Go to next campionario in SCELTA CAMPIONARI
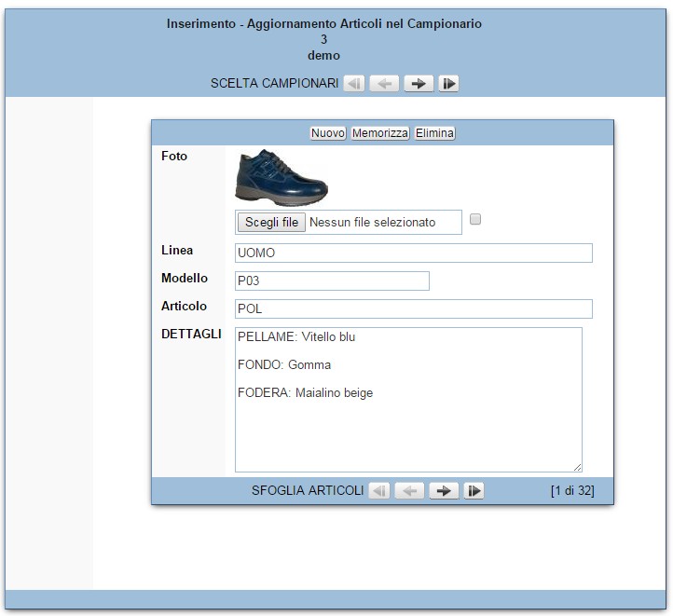The width and height of the screenshot is (673, 616). click(419, 83)
